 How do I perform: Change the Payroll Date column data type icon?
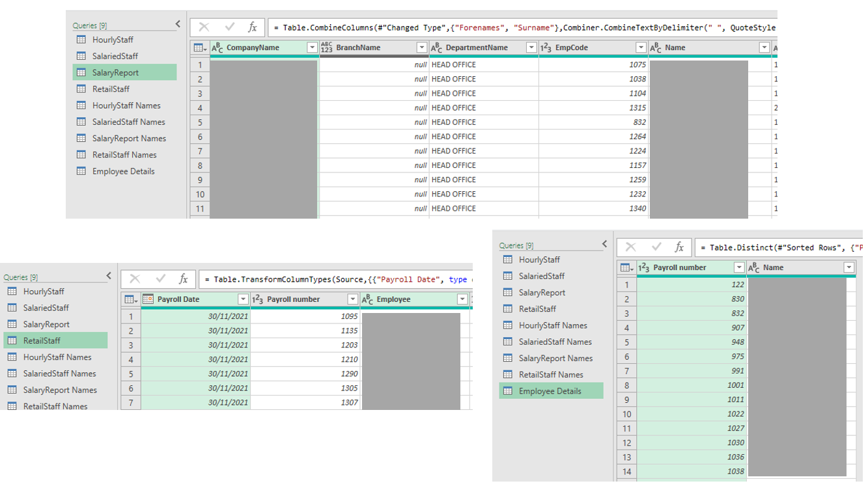tap(148, 299)
